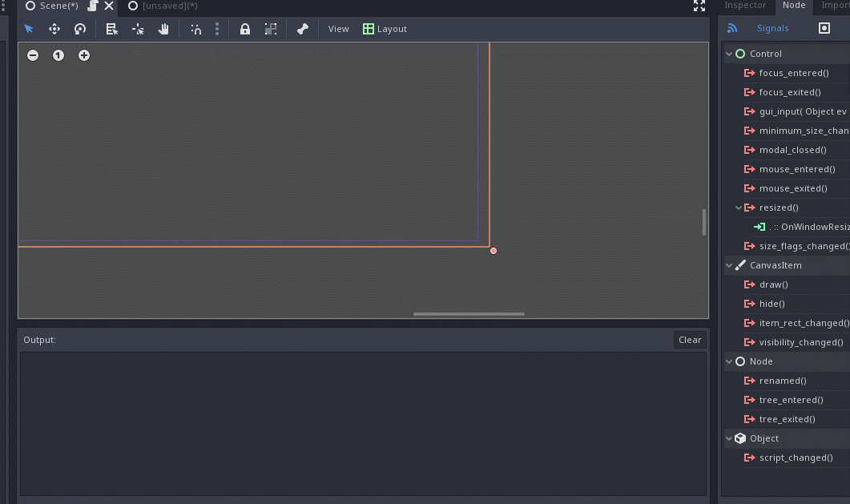Open skeleton options via the bone icon

tap(302, 29)
